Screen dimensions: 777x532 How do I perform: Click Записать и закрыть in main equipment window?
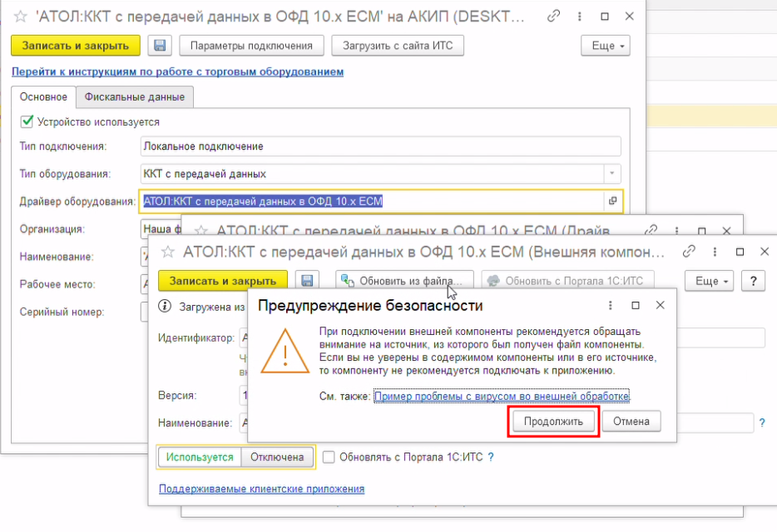76,46
